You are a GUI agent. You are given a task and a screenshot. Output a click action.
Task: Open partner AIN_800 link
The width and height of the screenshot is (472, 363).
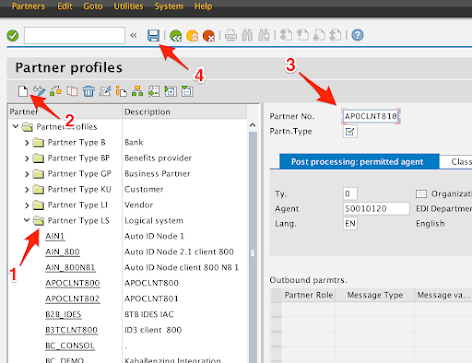(62, 252)
